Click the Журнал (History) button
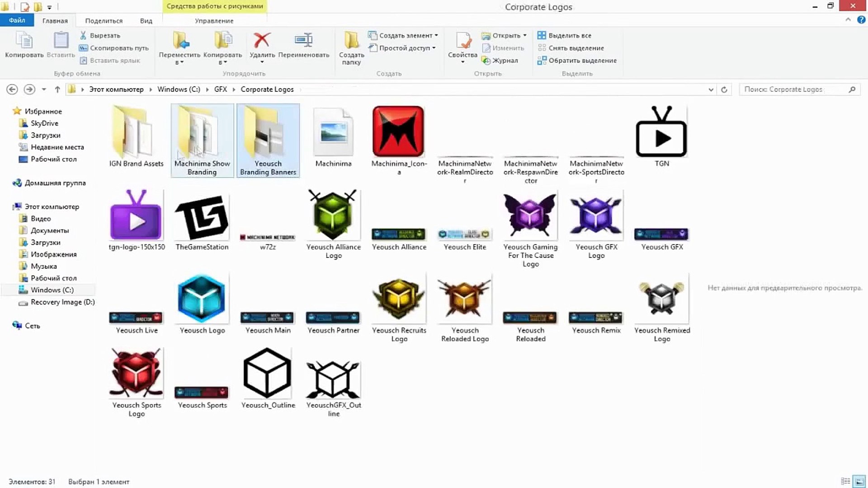868x488 pixels. 500,61
